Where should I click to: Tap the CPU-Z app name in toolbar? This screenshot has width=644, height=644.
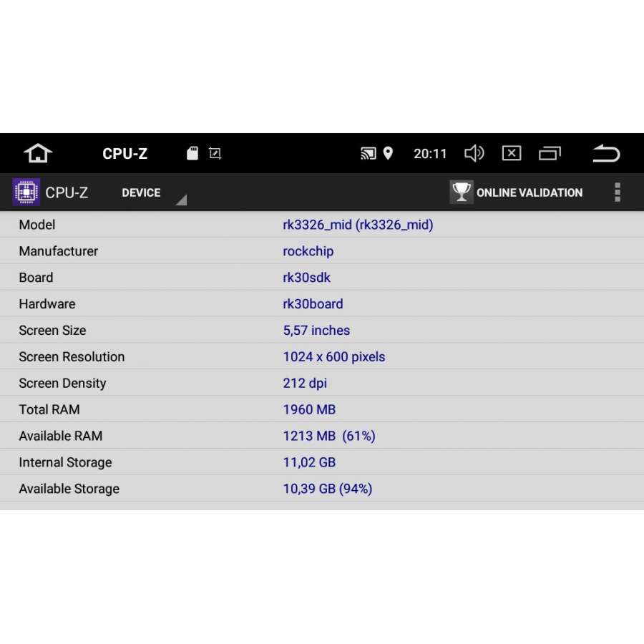pyautogui.click(x=67, y=192)
